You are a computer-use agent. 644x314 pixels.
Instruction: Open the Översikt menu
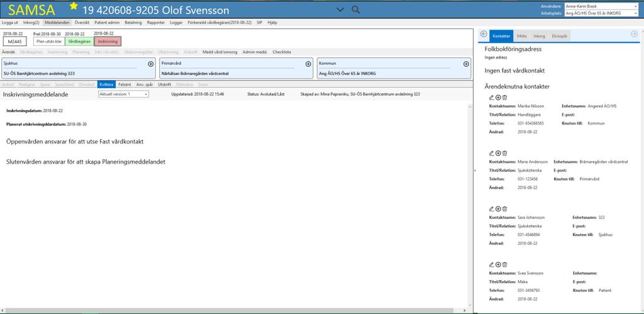pos(82,23)
